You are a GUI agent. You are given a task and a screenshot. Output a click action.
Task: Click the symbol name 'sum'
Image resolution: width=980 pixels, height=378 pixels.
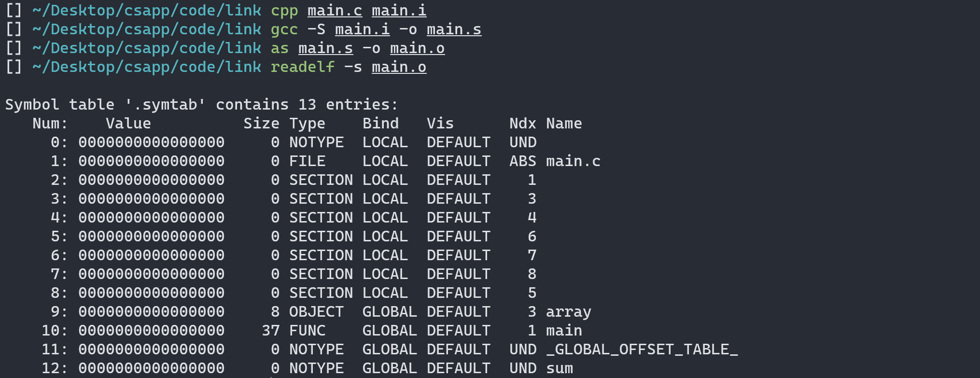tap(560, 368)
